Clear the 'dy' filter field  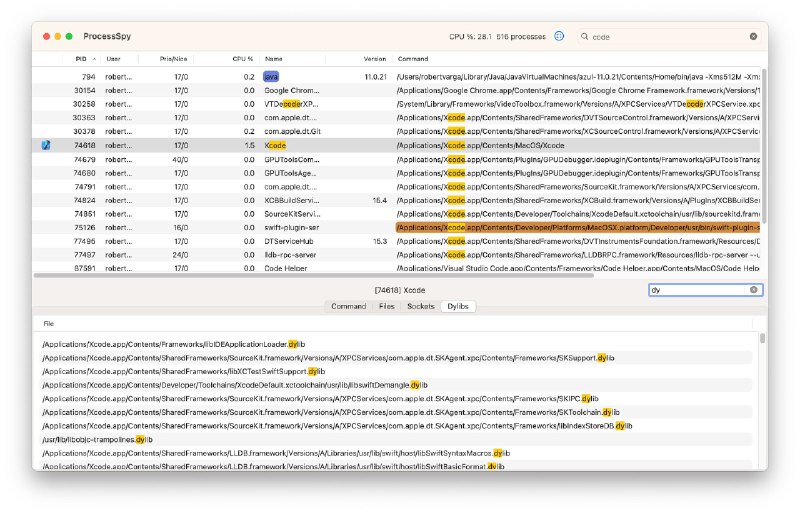754,290
